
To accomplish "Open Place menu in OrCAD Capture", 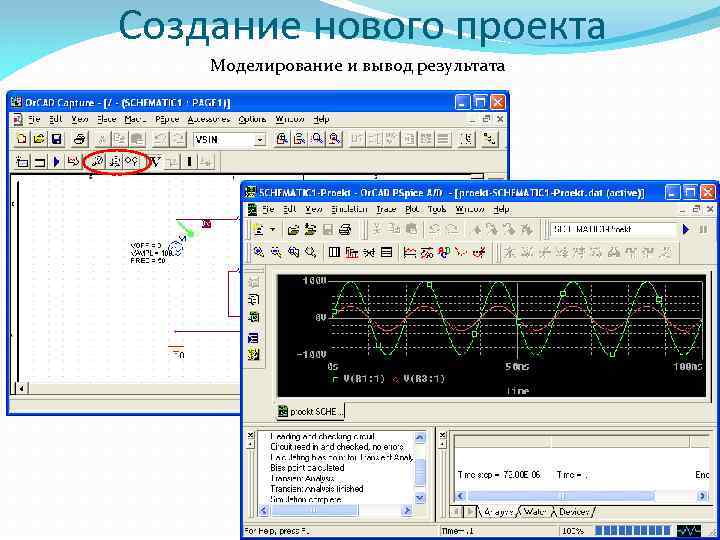I will click(107, 119).
